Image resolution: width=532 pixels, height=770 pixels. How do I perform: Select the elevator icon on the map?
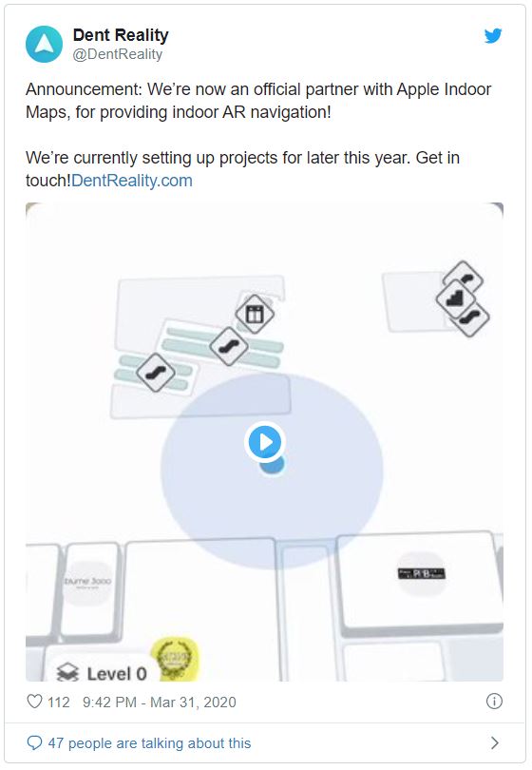255,314
